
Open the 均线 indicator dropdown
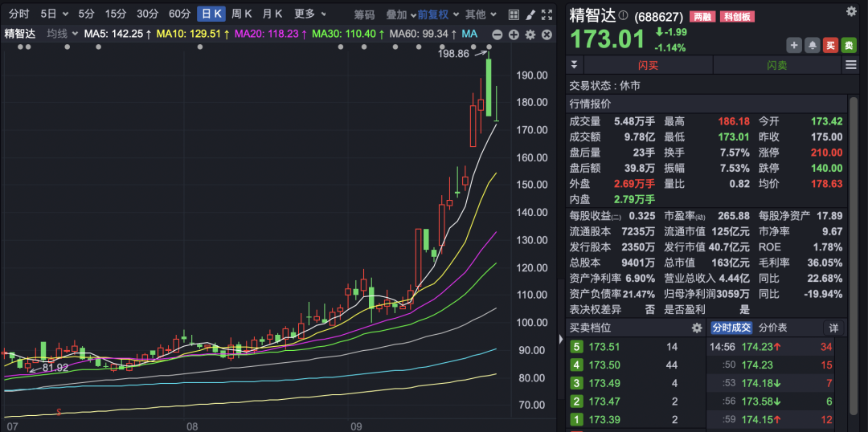(x=63, y=35)
